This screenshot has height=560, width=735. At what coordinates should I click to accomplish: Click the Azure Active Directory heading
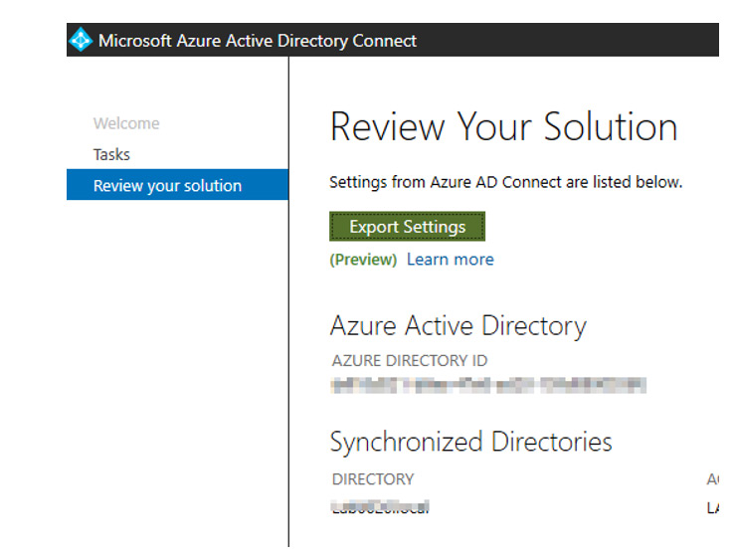click(458, 325)
